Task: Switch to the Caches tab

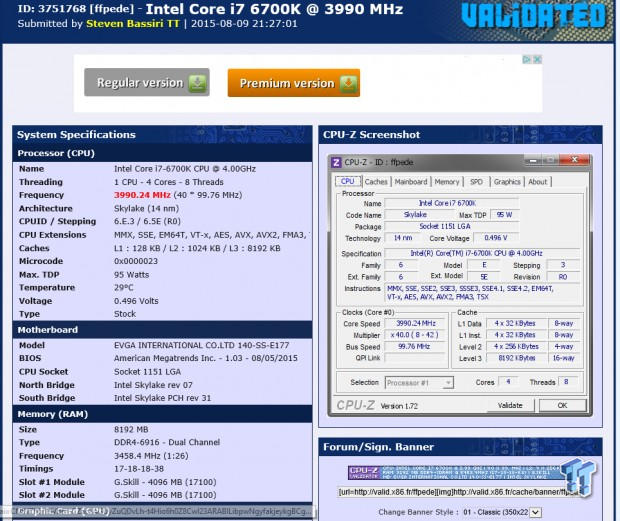Action: 376,182
